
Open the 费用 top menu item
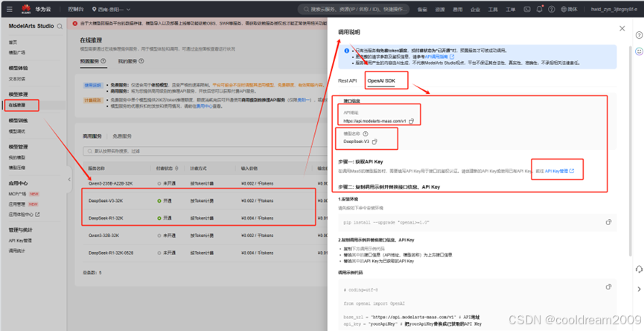(458, 10)
